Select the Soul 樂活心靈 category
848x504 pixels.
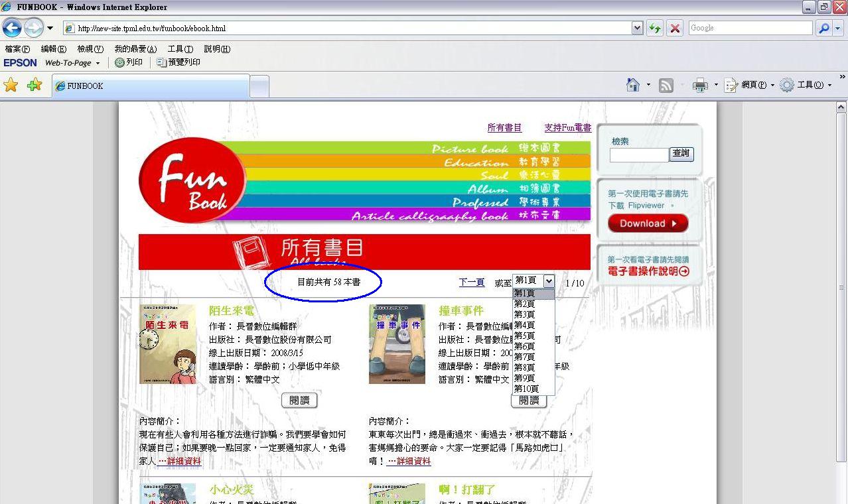(521, 174)
